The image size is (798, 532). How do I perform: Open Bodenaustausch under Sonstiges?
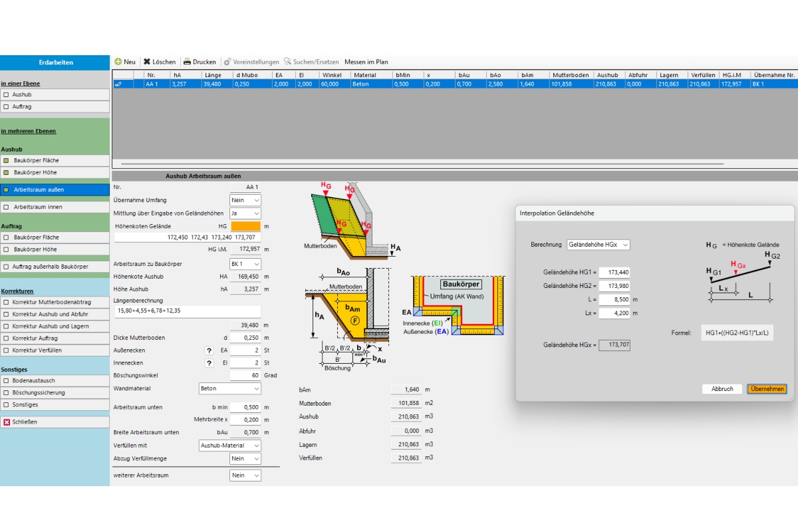(55, 381)
